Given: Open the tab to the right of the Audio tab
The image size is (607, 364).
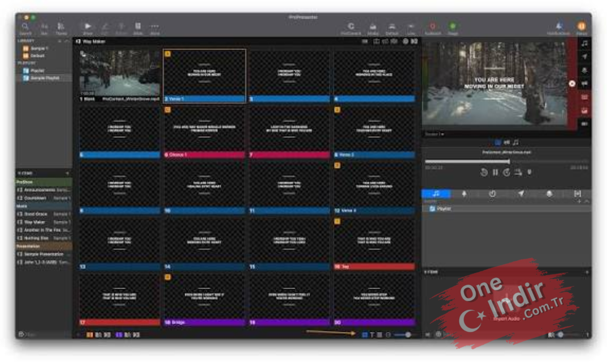Looking at the screenshot, I should 464,194.
